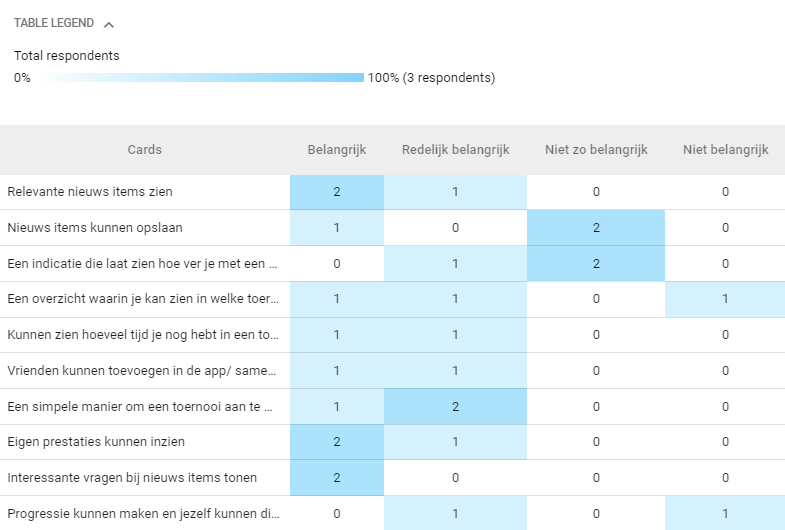Select the Eigen prestaties kunnen inzien row
Viewport: 785px width, 530px height.
coord(96,442)
